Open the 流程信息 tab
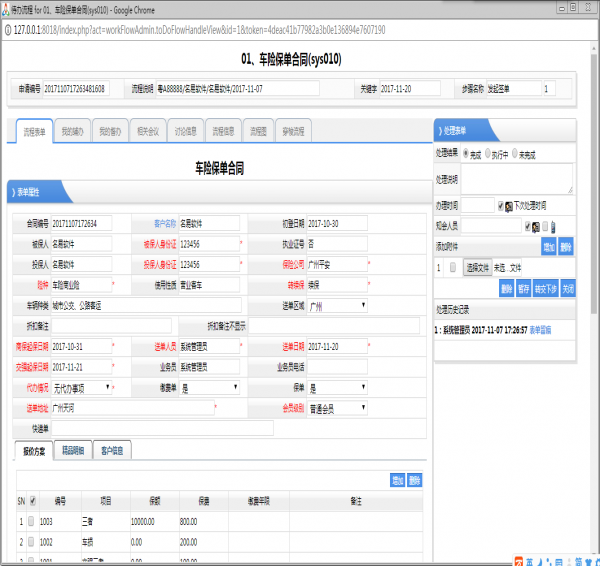The height and width of the screenshot is (566, 600). tap(223, 131)
